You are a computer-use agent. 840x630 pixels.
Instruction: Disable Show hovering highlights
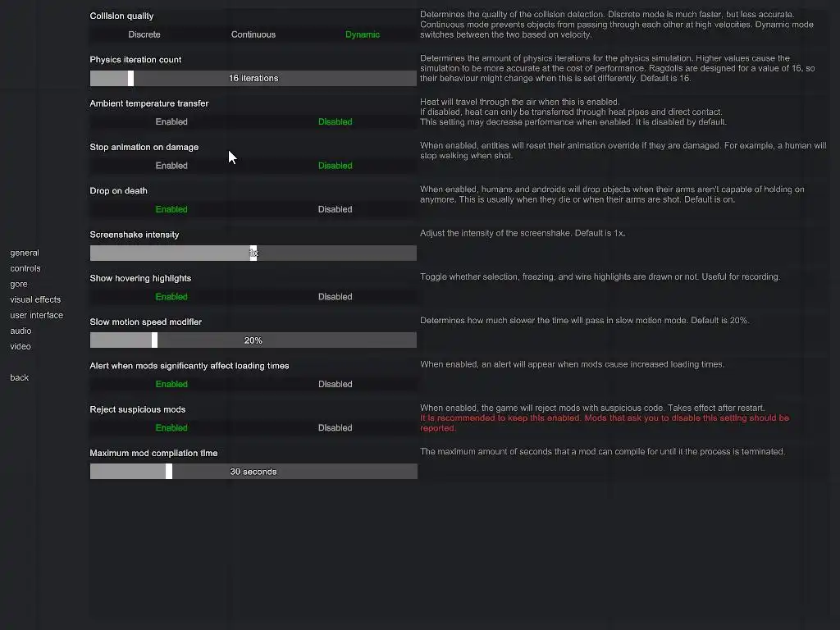pyautogui.click(x=335, y=297)
